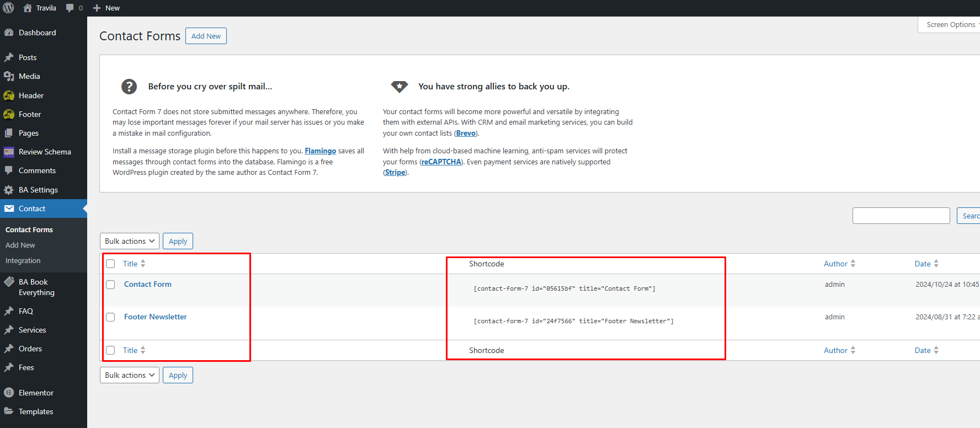Viewport: 980px width, 428px height.
Task: Open the bottom Bulk actions dropdown
Action: 130,375
